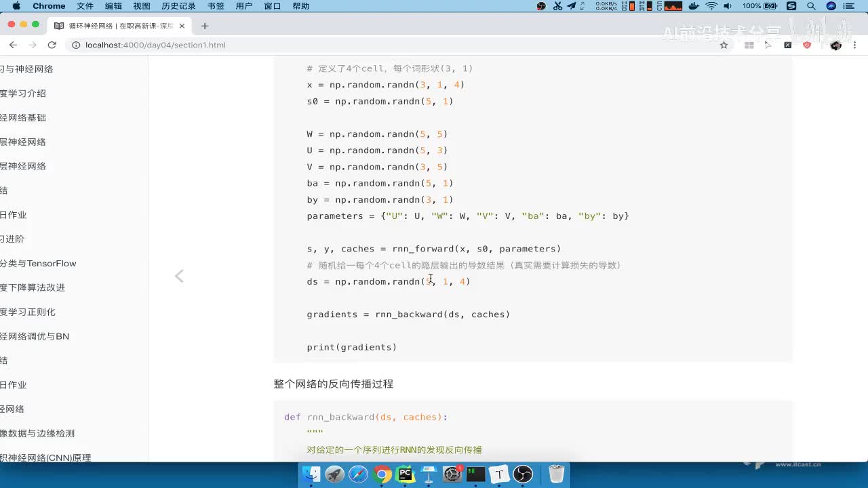Open Keynote from the dock
Viewport: 868px width, 488px height.
429,474
